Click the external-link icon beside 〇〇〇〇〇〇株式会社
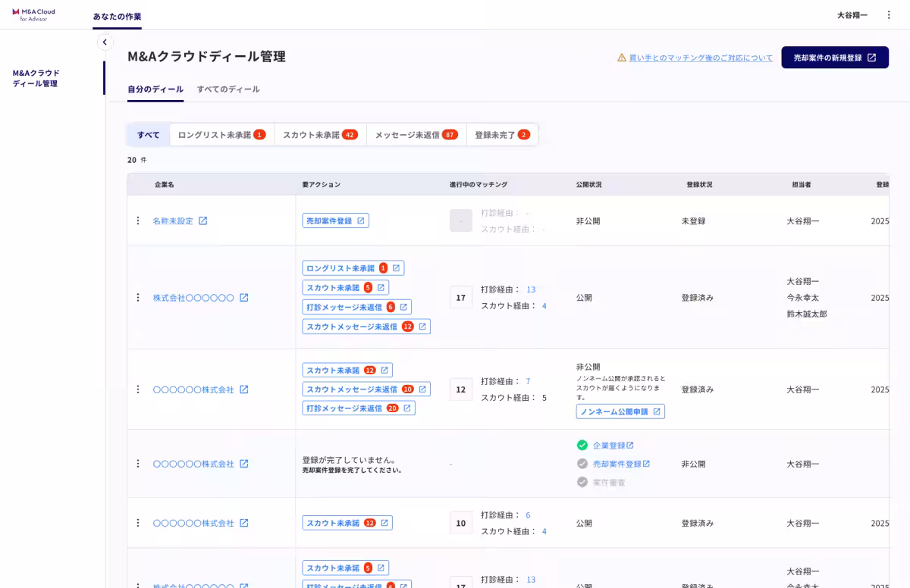The height and width of the screenshot is (588, 910). [x=243, y=389]
